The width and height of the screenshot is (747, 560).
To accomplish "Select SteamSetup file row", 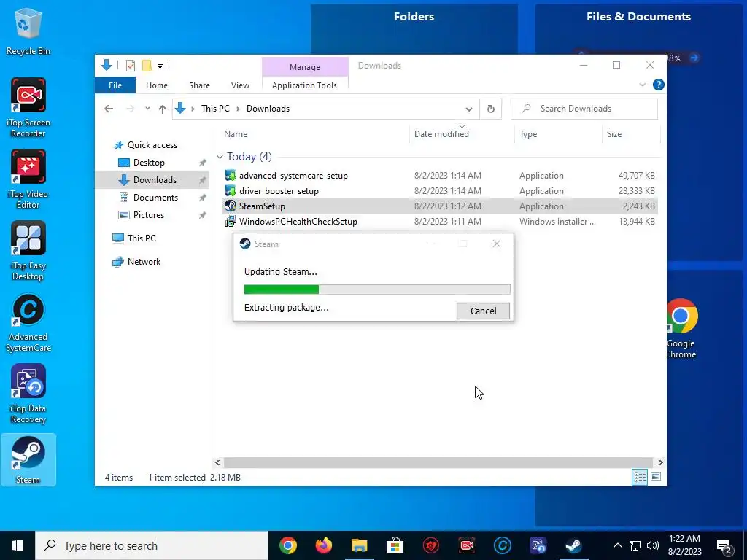I will pos(440,206).
